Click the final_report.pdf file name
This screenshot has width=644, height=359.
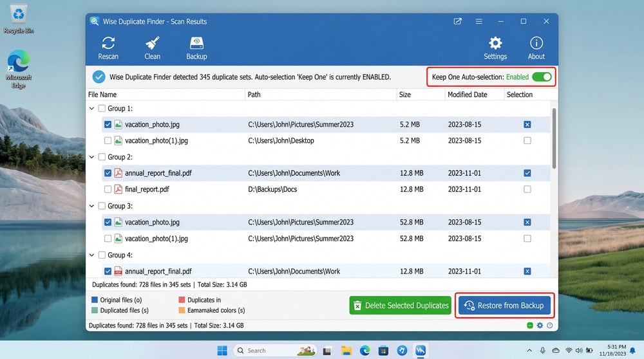tap(147, 189)
